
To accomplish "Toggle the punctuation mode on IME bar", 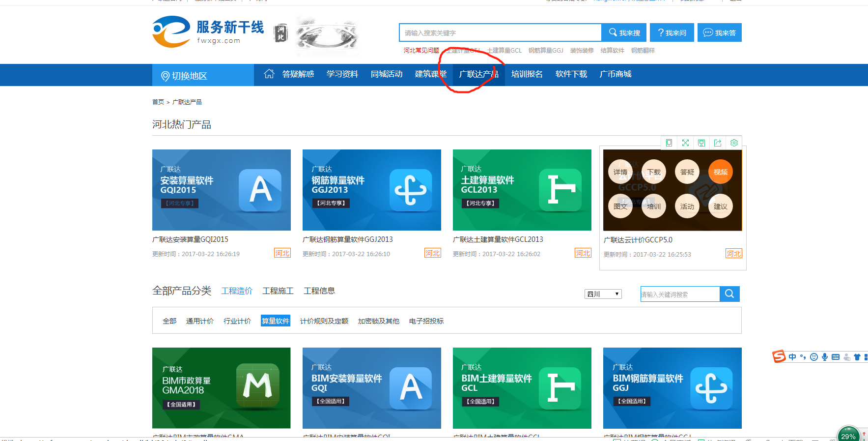I will pyautogui.click(x=803, y=357).
